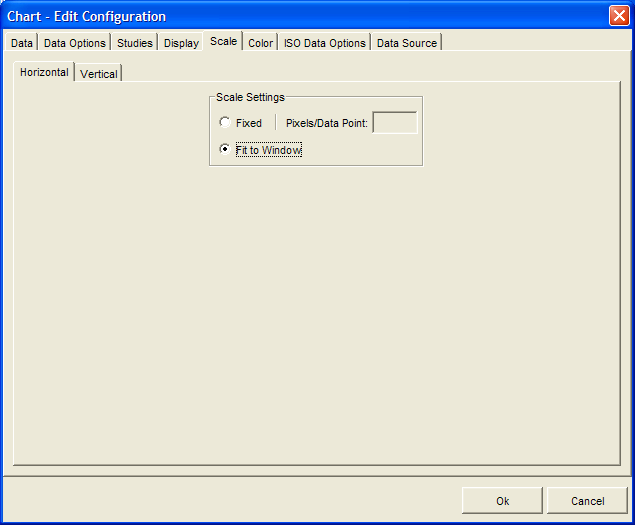Screen dimensions: 635x525
Task: Open the Data Source tab
Action: coord(406,43)
